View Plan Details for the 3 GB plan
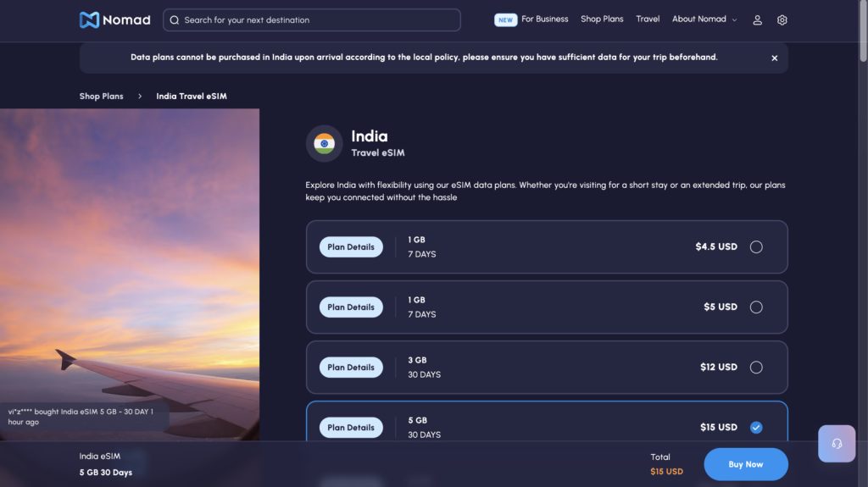The height and width of the screenshot is (487, 868). click(x=351, y=368)
